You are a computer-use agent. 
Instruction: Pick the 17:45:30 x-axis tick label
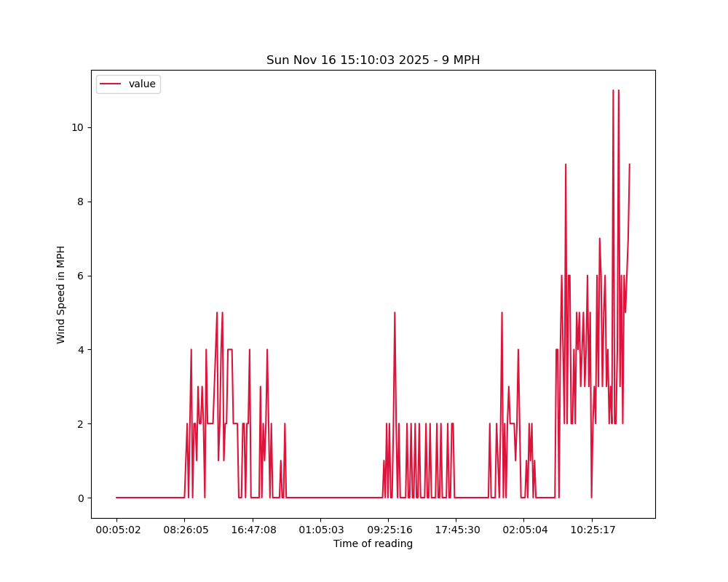point(456,530)
